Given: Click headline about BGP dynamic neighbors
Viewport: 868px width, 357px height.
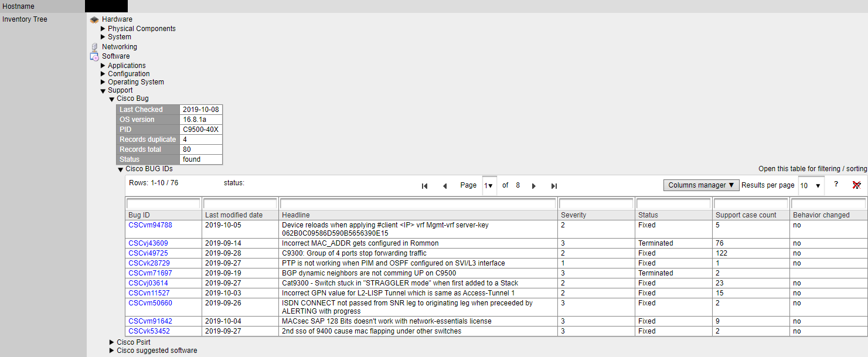Looking at the screenshot, I should (369, 273).
